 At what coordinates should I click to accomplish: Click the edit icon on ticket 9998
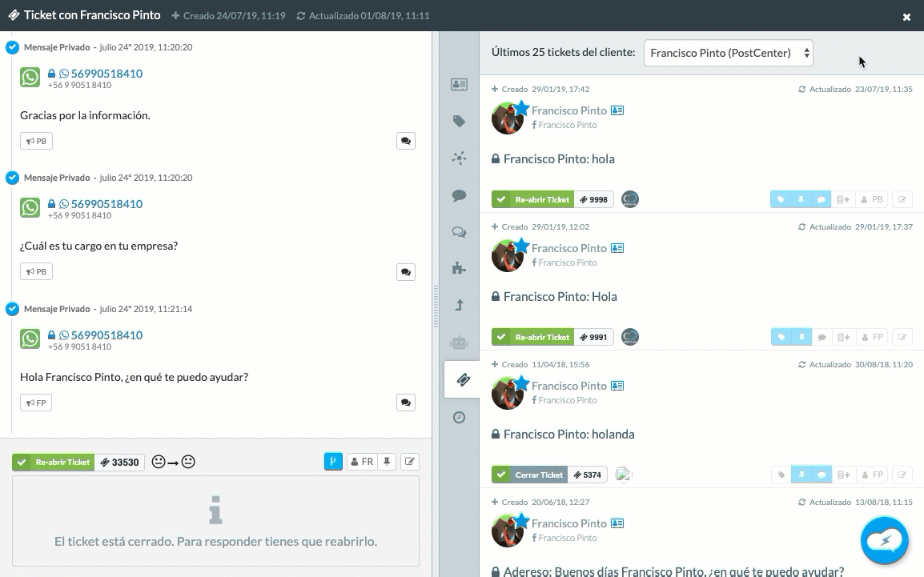point(902,199)
